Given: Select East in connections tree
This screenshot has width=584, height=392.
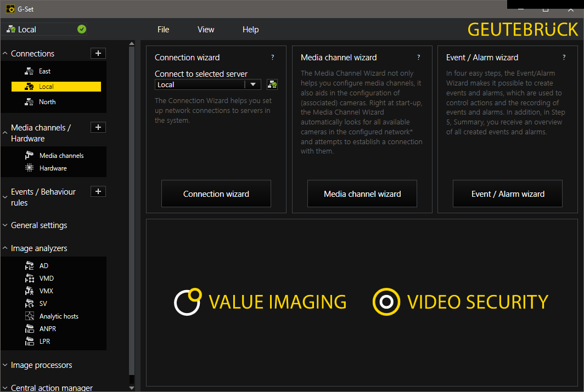Looking at the screenshot, I should (44, 71).
